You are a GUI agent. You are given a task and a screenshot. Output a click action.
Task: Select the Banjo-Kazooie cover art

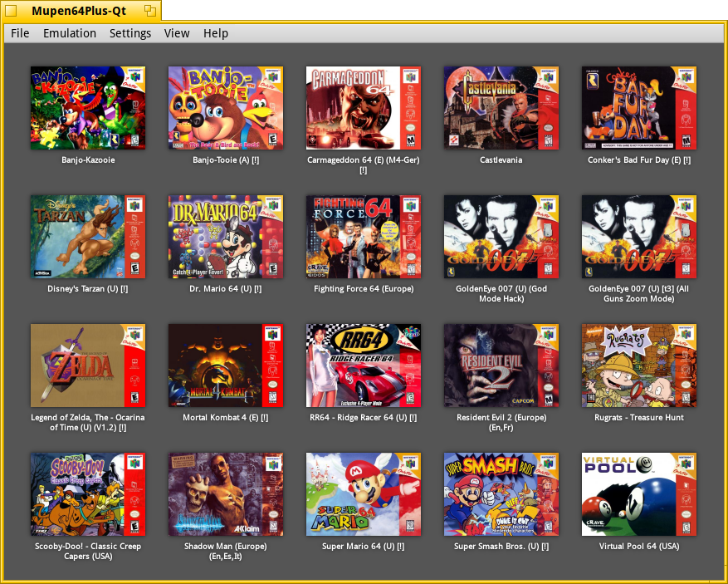[88, 108]
